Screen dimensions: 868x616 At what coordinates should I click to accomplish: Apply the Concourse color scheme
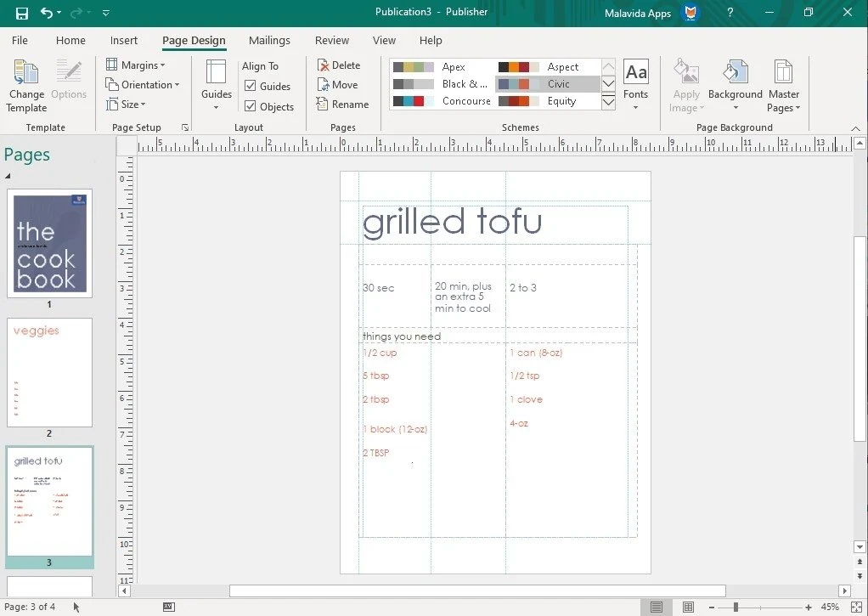click(x=441, y=101)
